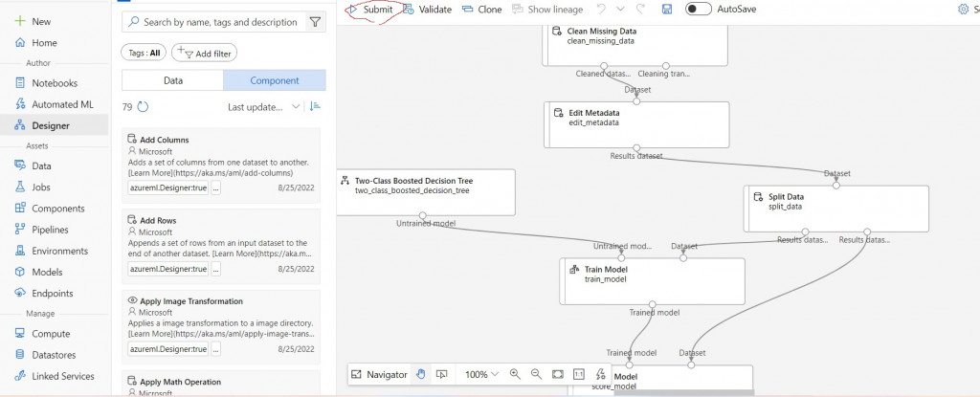Screen dimensions: 980x397
Task: Click the redo arrow icon
Action: (x=640, y=9)
